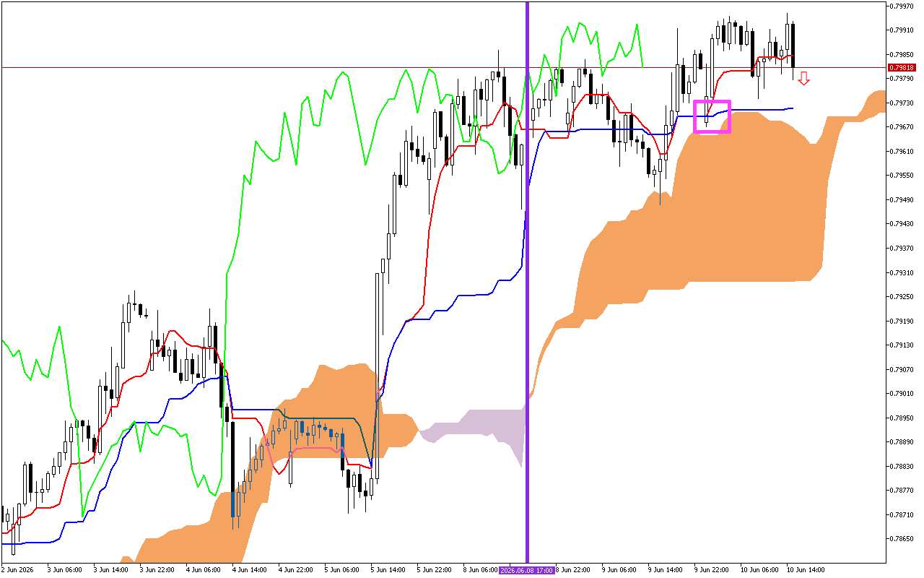Image resolution: width=924 pixels, height=578 pixels.
Task: Click the red current price label 0.79818
Action: 902,67
